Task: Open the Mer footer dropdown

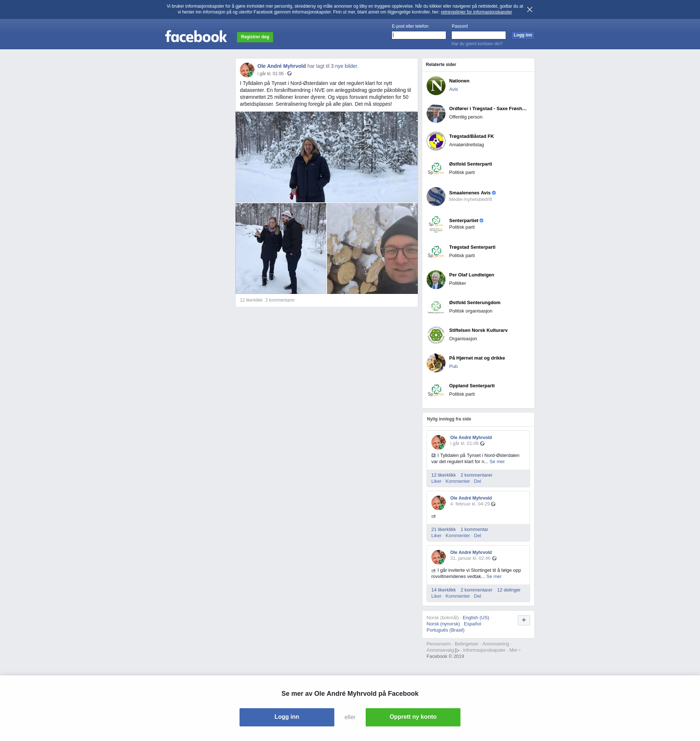Action: (514, 650)
